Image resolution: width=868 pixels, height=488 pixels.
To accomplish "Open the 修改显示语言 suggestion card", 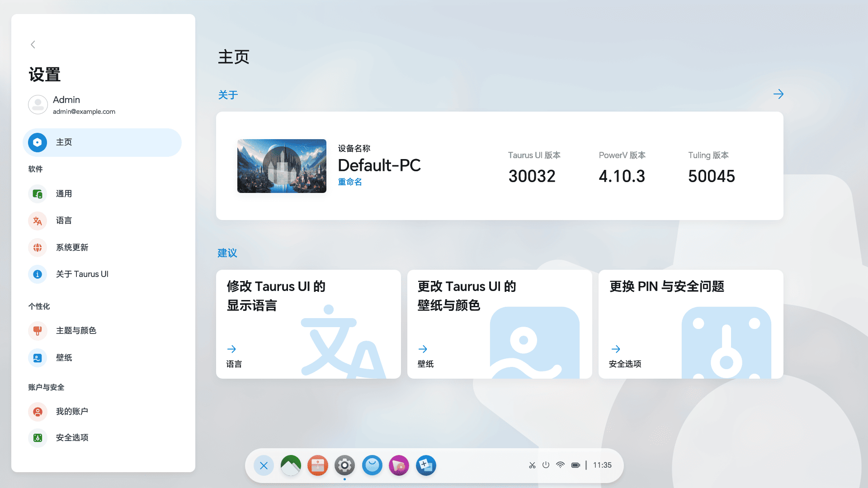I will point(308,324).
